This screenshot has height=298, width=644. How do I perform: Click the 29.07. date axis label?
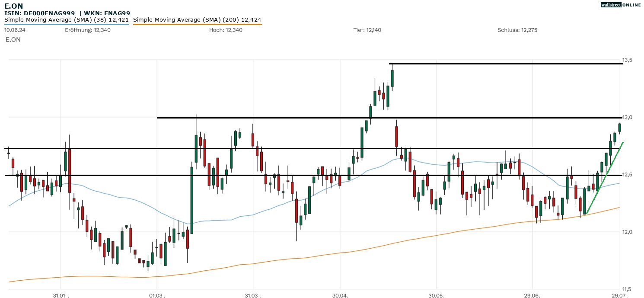(619, 295)
